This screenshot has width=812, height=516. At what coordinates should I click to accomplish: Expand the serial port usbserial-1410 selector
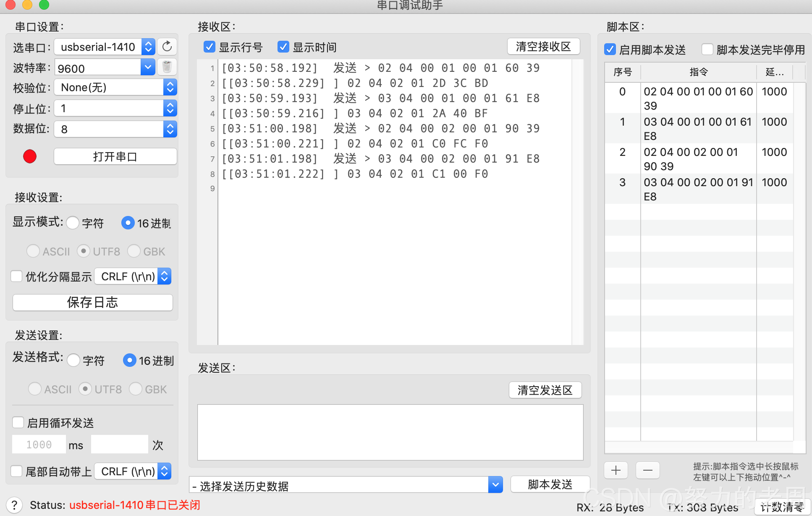point(148,47)
